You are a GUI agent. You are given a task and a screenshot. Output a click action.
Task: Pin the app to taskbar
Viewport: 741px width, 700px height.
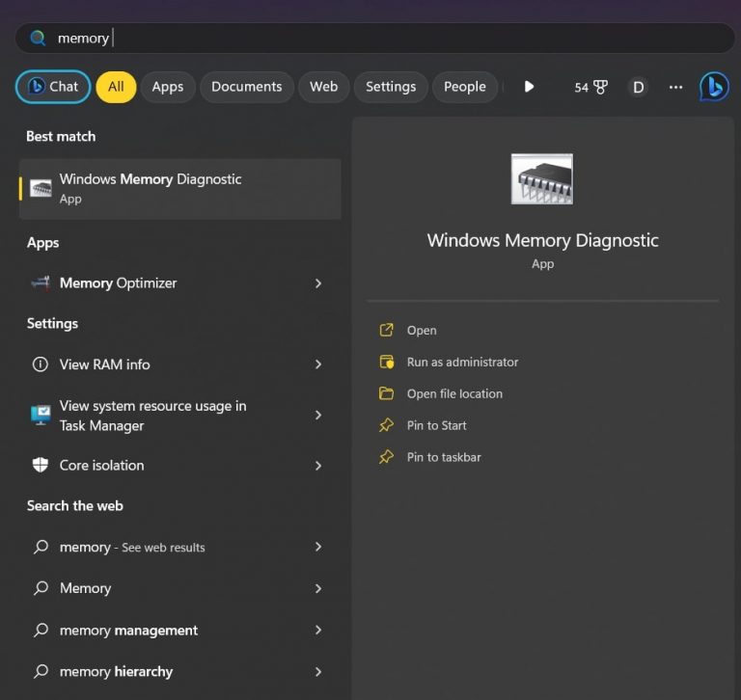pyautogui.click(x=444, y=457)
